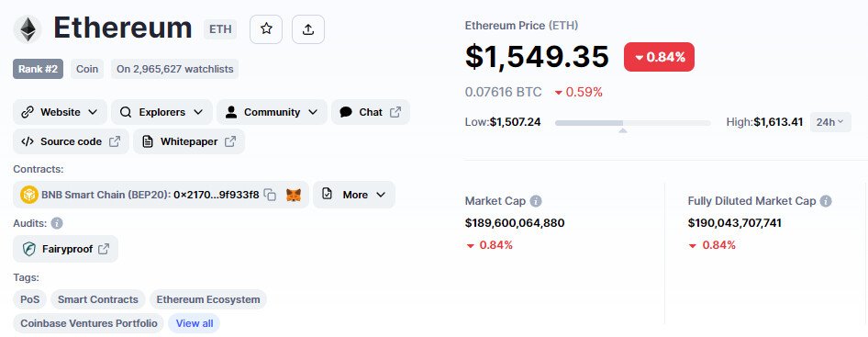Click the Ethereum logo icon
The height and width of the screenshot is (337, 868).
28,29
